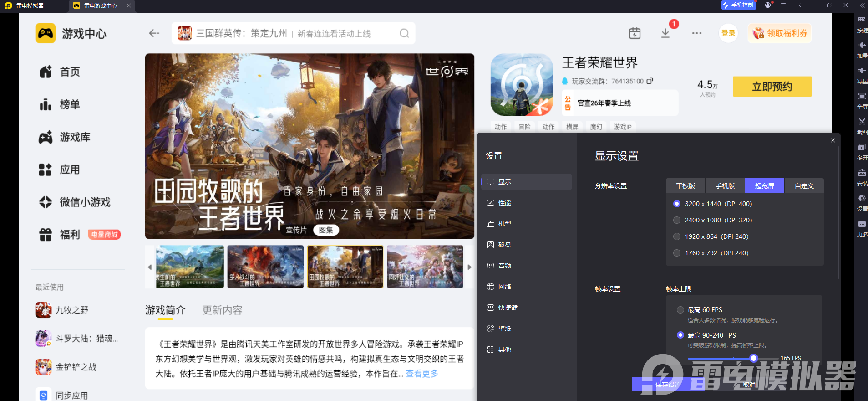Switch to 手机版 resolution tab
This screenshot has width=868, height=401.
coord(725,185)
